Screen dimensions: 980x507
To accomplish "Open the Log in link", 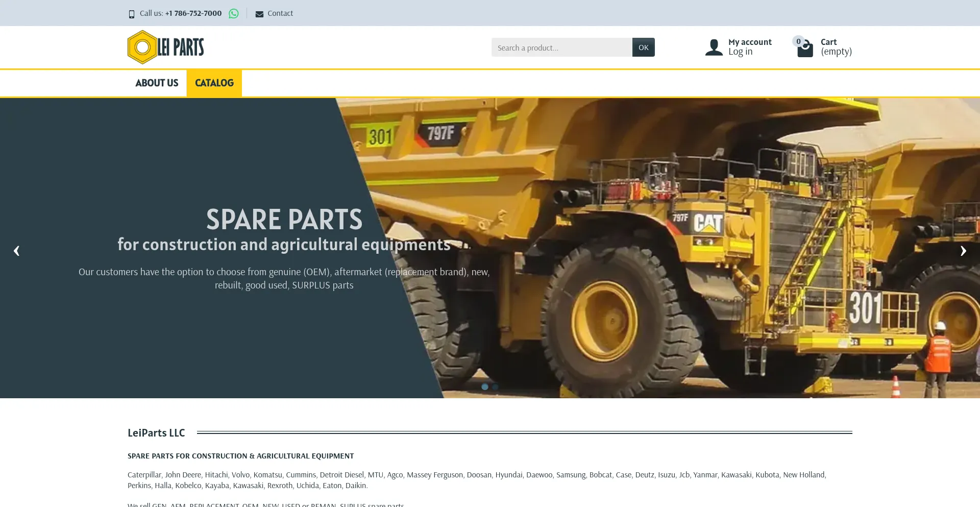I will click(740, 52).
